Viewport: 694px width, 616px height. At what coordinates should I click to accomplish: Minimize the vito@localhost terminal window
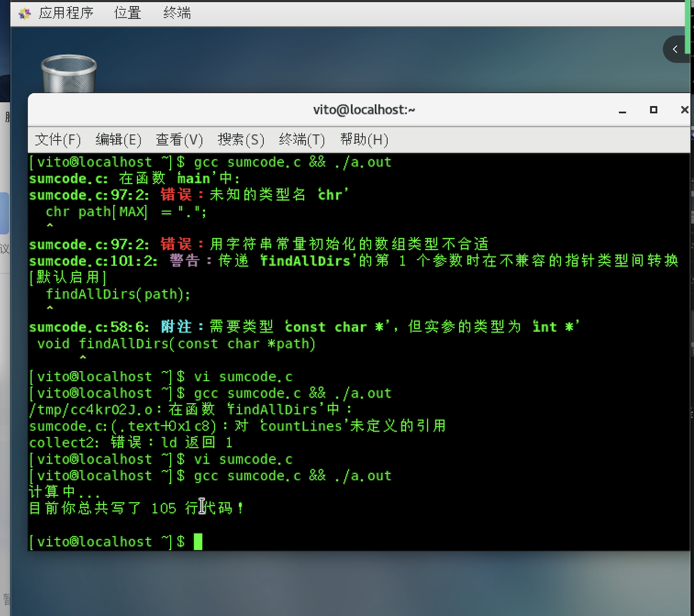(x=622, y=110)
